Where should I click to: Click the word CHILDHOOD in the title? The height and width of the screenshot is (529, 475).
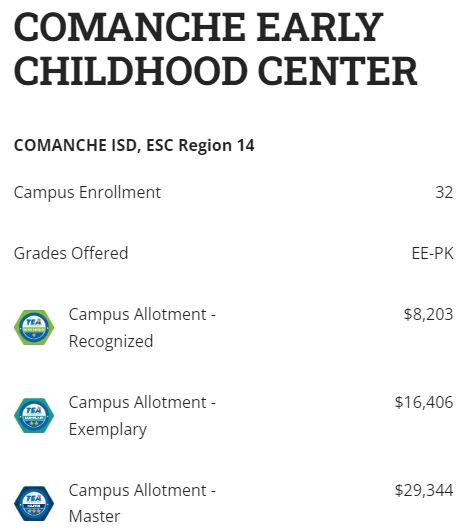point(131,71)
